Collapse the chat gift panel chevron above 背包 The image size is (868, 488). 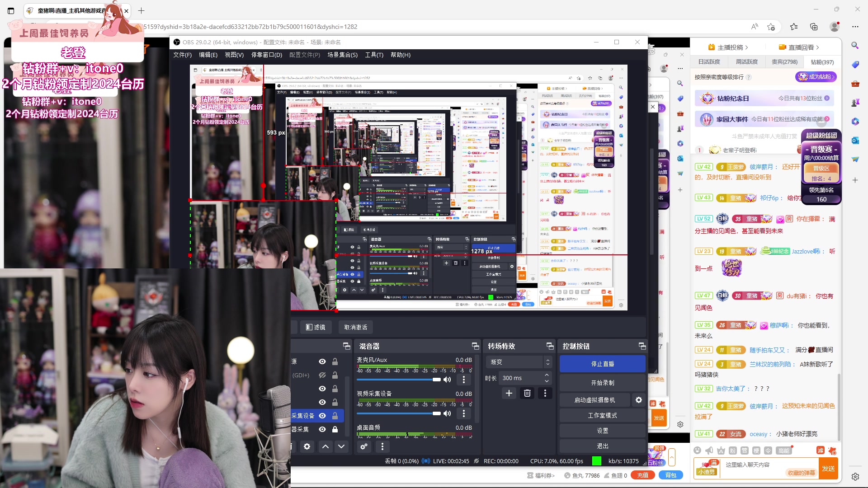[x=672, y=457]
